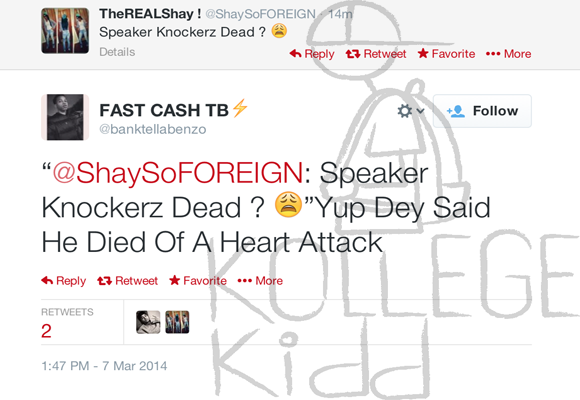Open TheREALShay's profile avatar
The width and height of the screenshot is (580, 400).
point(65,31)
